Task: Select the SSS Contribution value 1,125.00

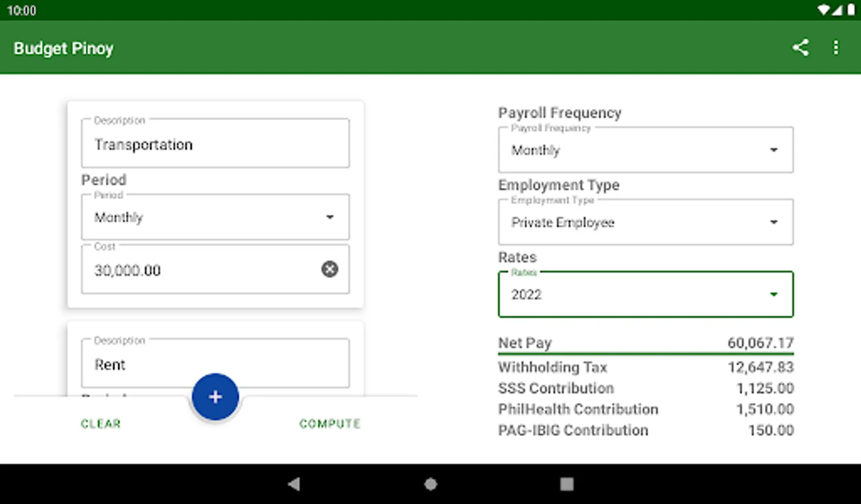Action: (x=765, y=389)
